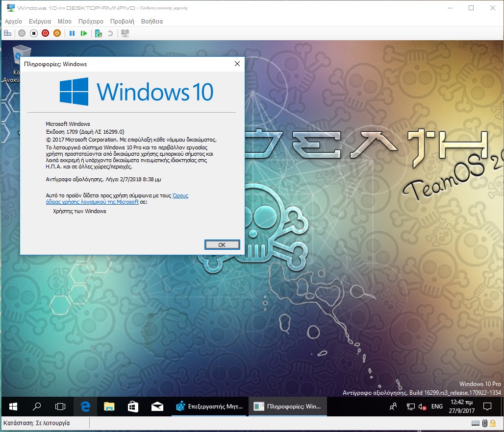Maximize the virtual machine connection window
Image resolution: width=504 pixels, height=432 pixels.
[471, 8]
